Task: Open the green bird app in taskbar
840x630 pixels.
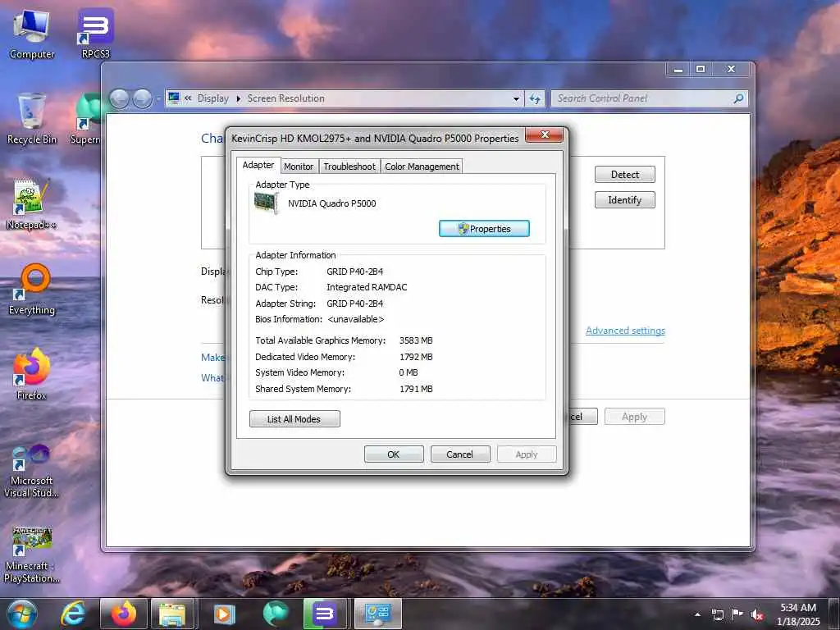Action: tap(276, 614)
